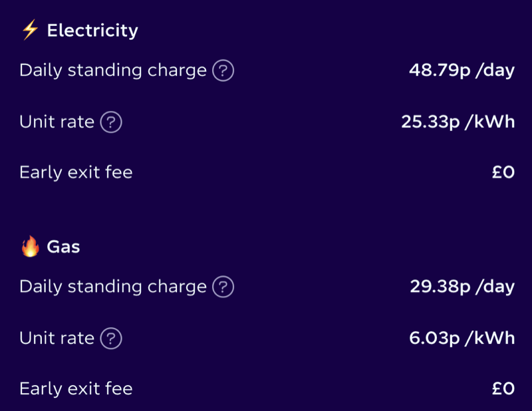Click the electricity Unit rate label
The width and height of the screenshot is (532, 411).
tap(57, 122)
